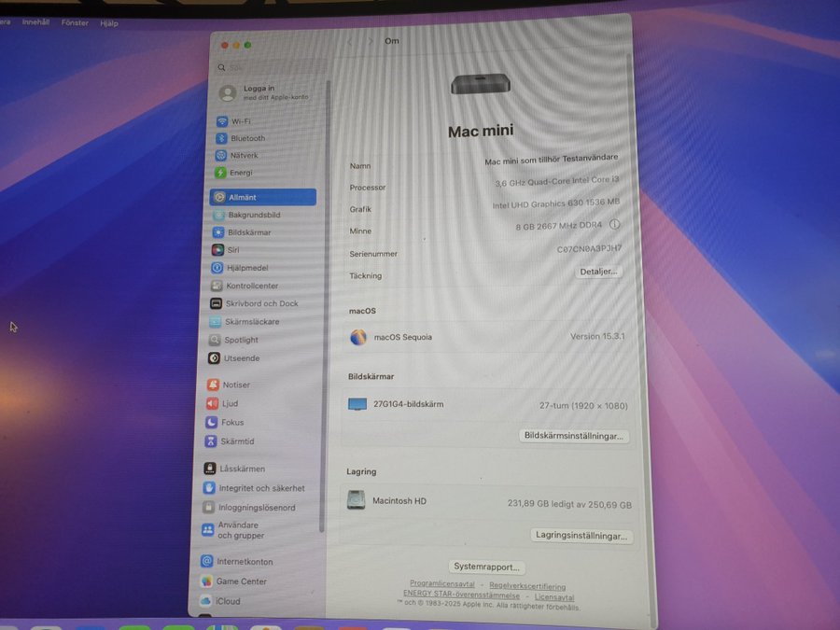Click '27-tum (1920 × 1080)' text
The width and height of the screenshot is (840, 630).
(583, 406)
